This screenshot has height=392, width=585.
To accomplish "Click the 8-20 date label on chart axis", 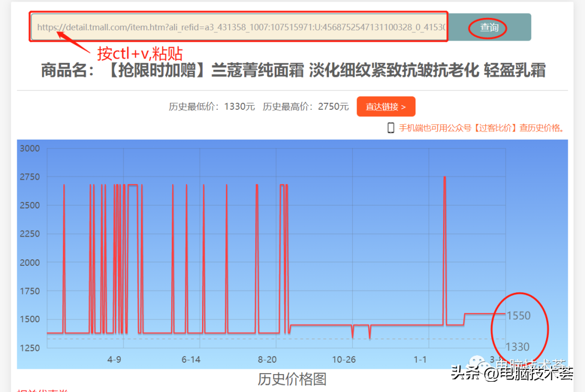I will coord(266,359).
